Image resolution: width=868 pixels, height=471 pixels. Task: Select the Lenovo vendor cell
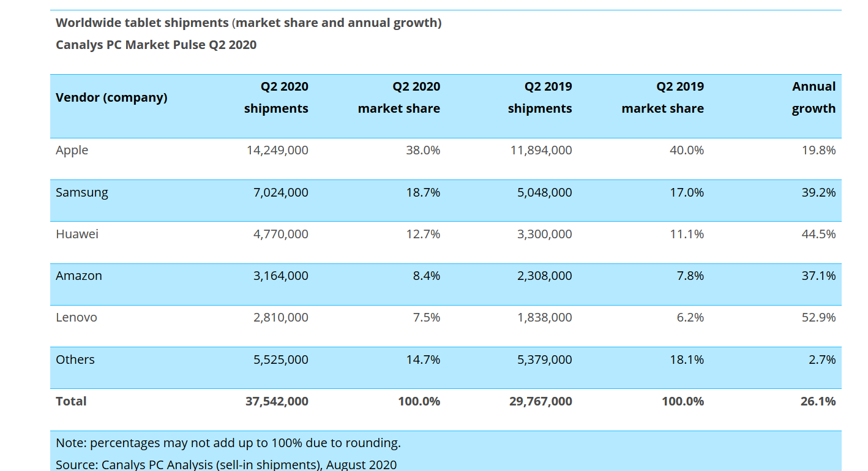(77, 317)
